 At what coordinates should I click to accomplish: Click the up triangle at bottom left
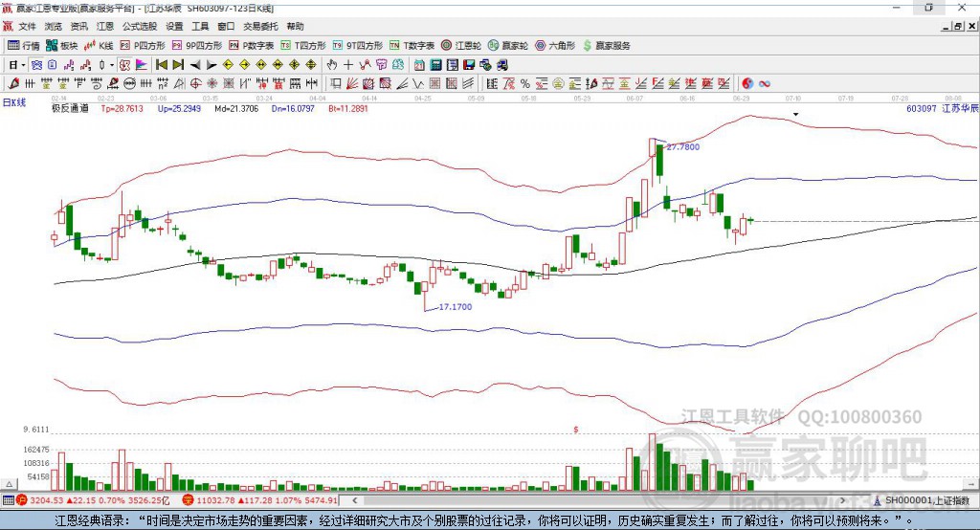(x=9, y=484)
